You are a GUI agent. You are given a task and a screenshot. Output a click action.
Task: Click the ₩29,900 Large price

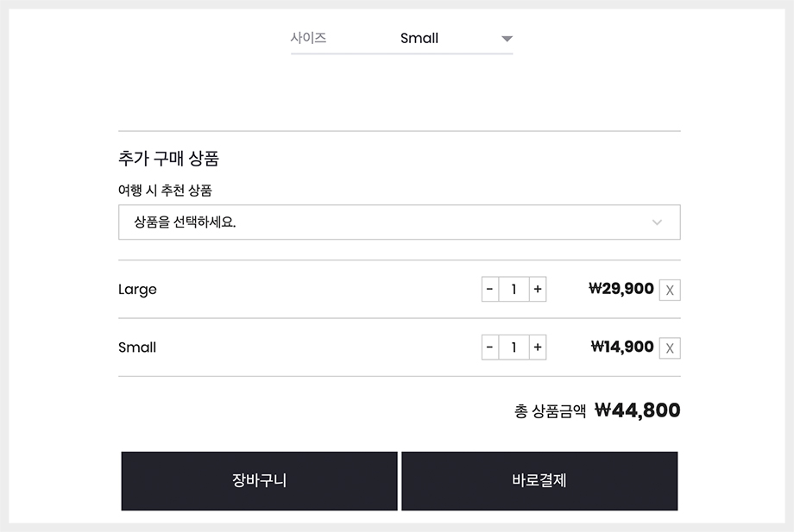tap(621, 289)
